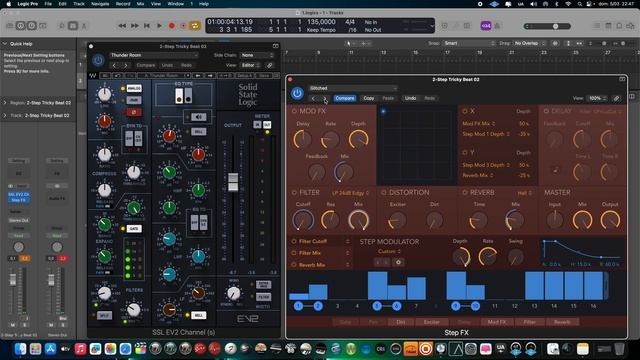The width and height of the screenshot is (640, 360).
Task: Expand the Region 2-Step Tricky Beat inspector
Action: 5,103
